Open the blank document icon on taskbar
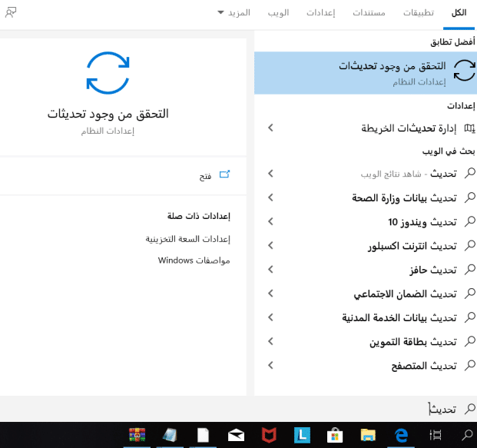 (203, 435)
